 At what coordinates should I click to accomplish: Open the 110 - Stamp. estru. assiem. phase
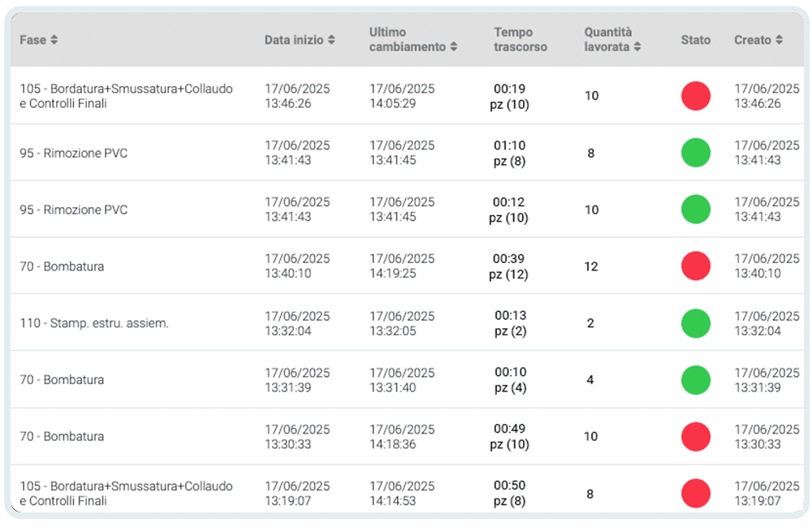tap(94, 323)
